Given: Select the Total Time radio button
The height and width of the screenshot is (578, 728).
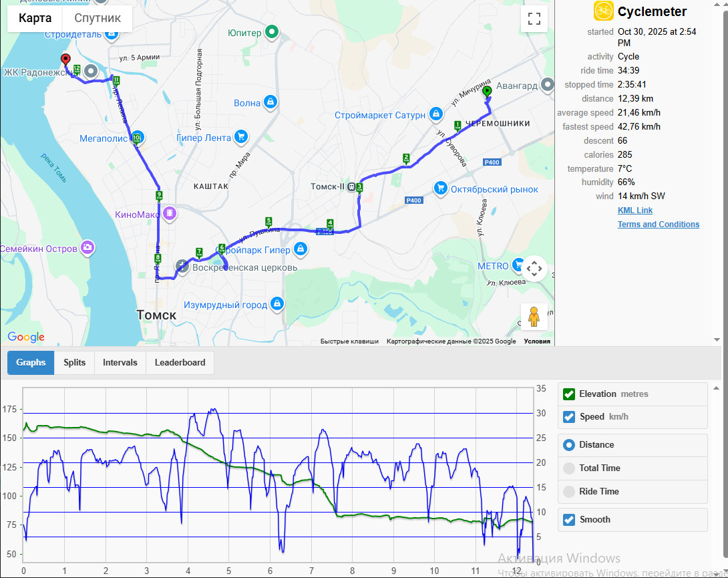Looking at the screenshot, I should point(569,468).
